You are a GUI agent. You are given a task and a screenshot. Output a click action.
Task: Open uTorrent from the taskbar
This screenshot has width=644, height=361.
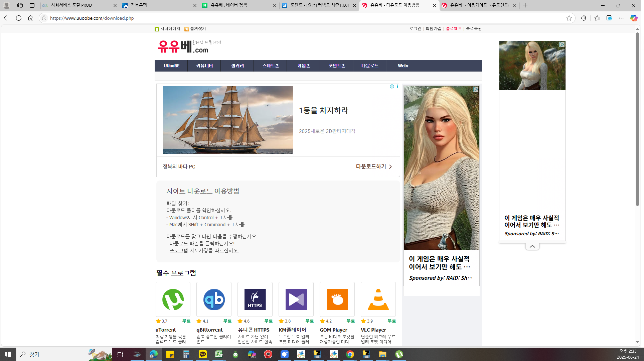pyautogui.click(x=399, y=354)
